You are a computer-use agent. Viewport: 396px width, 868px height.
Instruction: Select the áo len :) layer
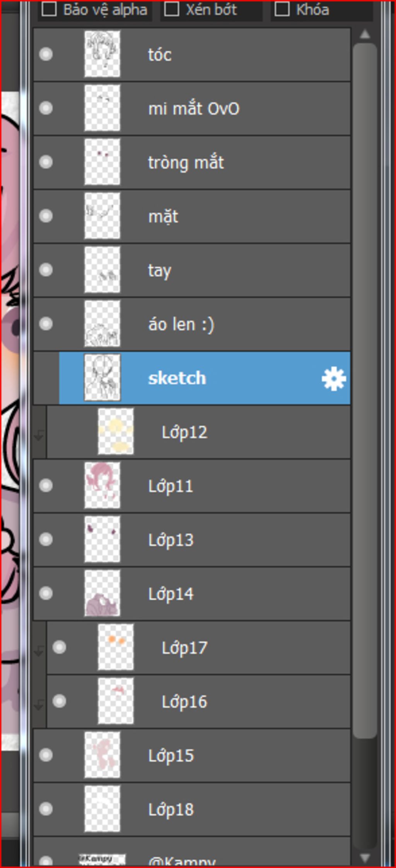pos(181,324)
